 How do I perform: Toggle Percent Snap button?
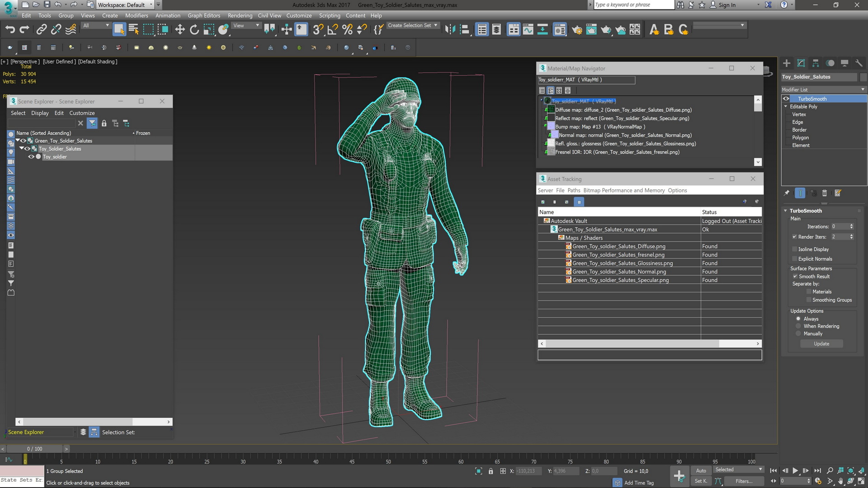pyautogui.click(x=347, y=29)
